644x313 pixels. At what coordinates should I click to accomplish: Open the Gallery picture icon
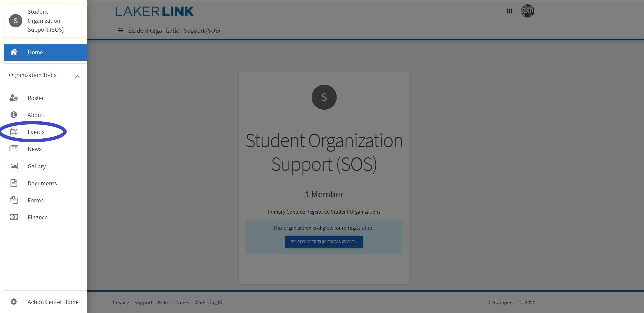tap(14, 166)
